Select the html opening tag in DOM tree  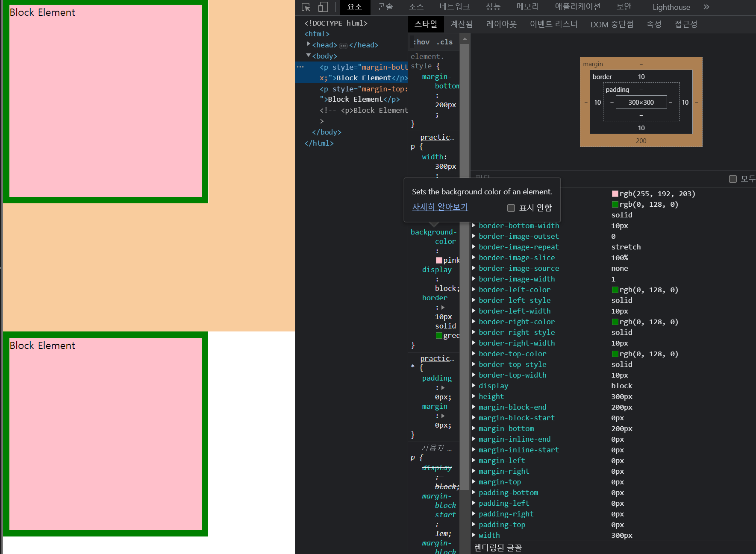317,34
